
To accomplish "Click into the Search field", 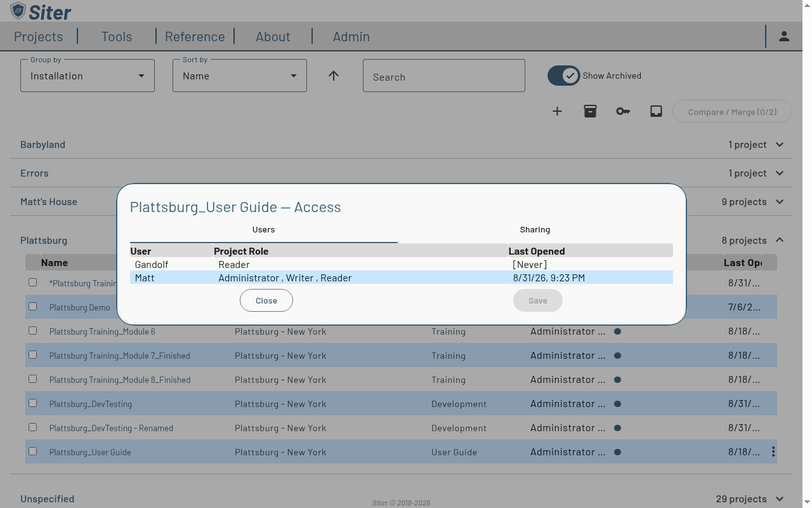I will coord(444,76).
